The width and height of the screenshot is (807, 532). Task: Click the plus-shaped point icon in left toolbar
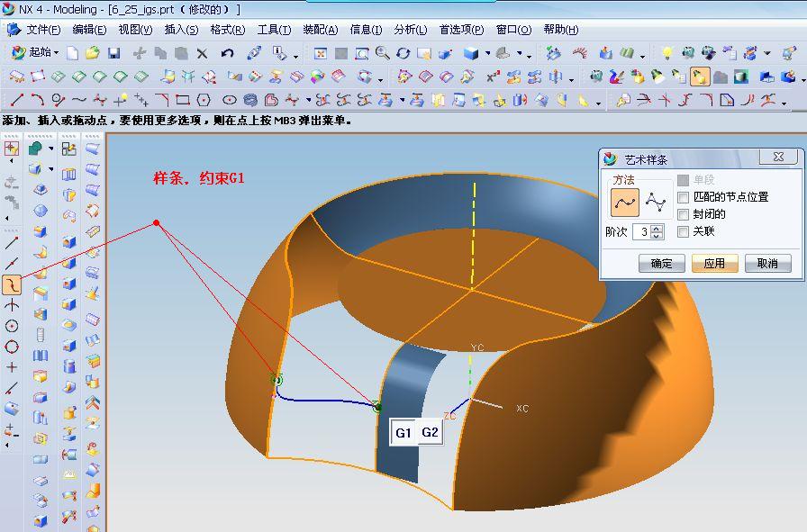tap(12, 367)
